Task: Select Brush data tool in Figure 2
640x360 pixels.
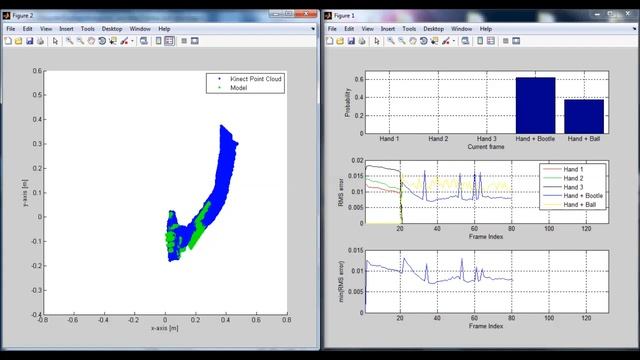Action: click(x=124, y=41)
